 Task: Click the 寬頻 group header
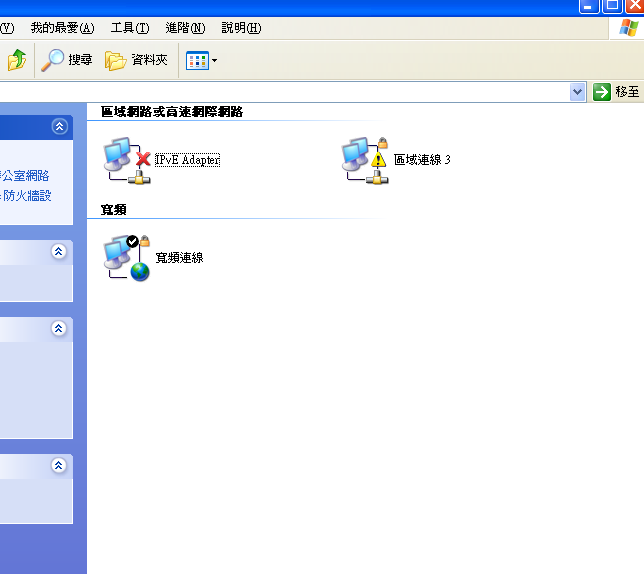[114, 210]
